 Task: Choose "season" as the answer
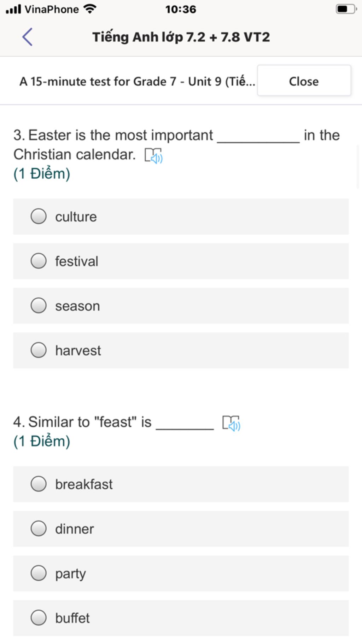point(181,306)
